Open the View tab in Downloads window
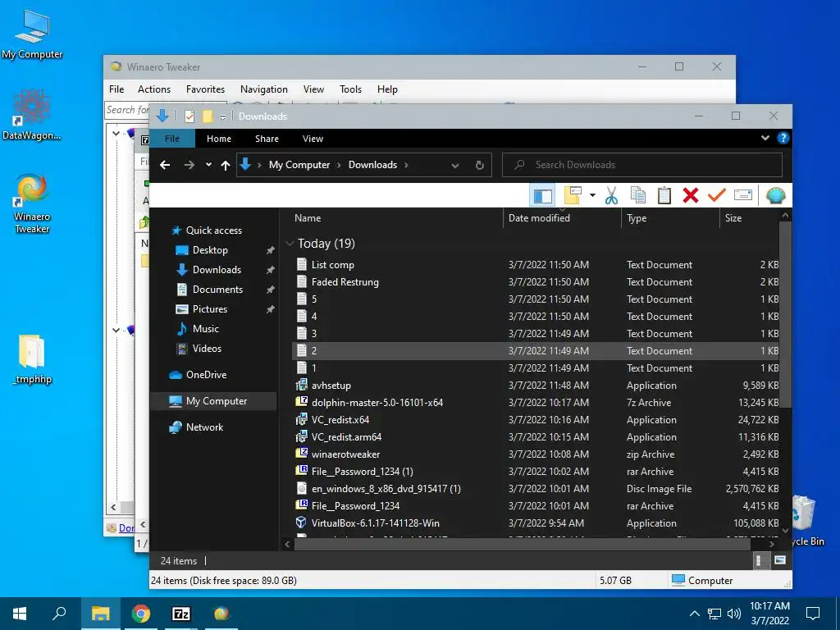 click(313, 139)
